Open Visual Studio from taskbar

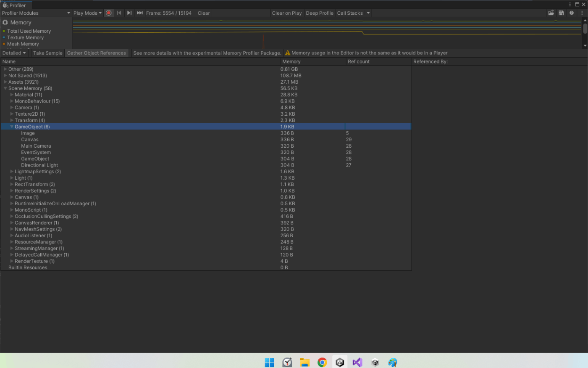point(357,362)
